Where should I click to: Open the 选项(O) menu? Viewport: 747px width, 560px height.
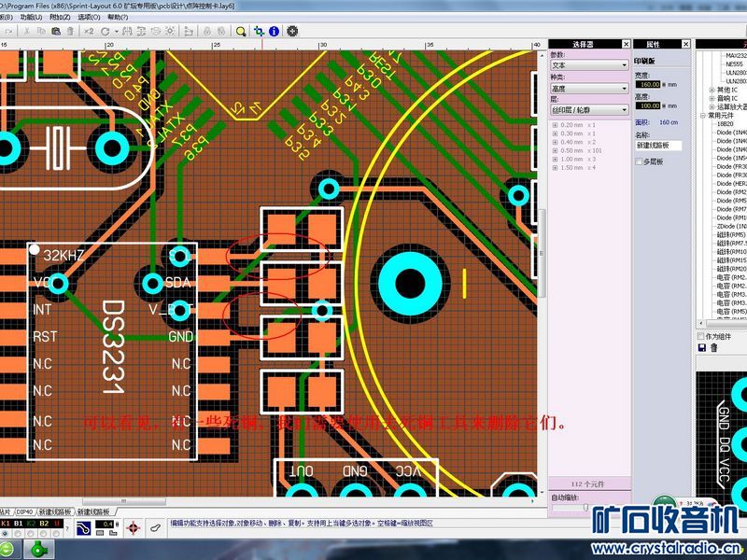(x=89, y=17)
